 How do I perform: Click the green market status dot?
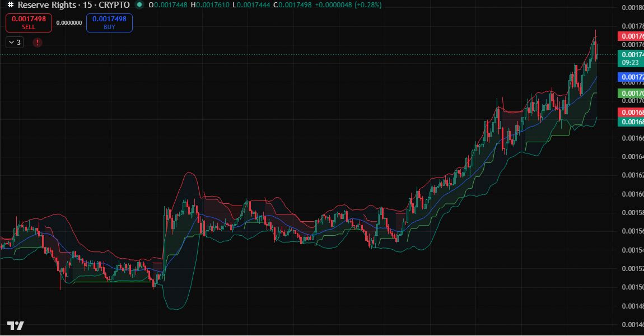(x=139, y=5)
